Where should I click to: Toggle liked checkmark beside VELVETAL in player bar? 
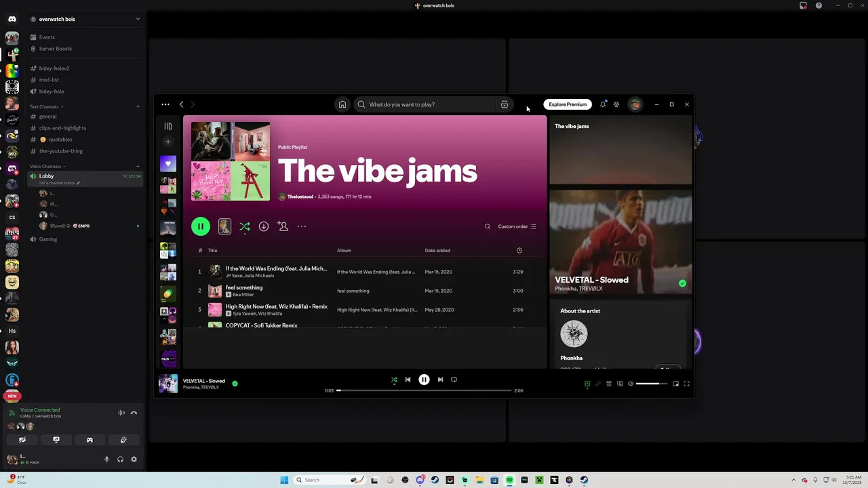pos(235,384)
